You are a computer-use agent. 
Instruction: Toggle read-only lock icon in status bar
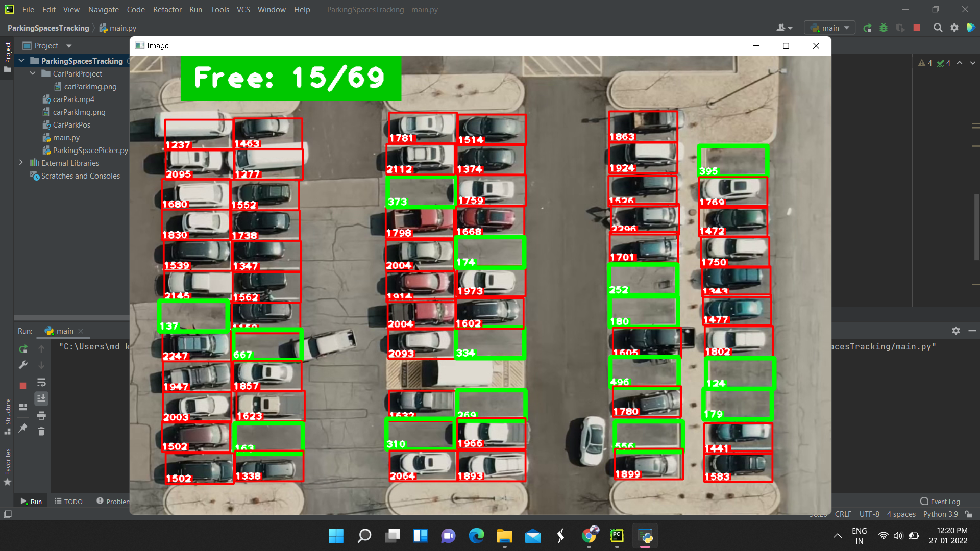[x=968, y=514]
